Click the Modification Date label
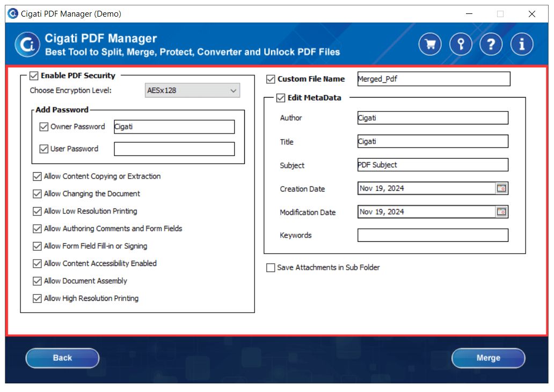Viewport: 554px width, 392px height. pos(308,212)
